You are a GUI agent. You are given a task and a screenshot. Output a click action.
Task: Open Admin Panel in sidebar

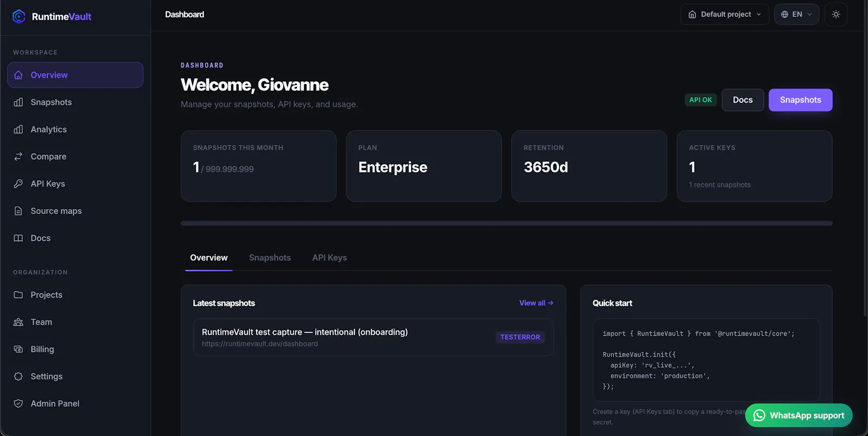tap(75, 403)
